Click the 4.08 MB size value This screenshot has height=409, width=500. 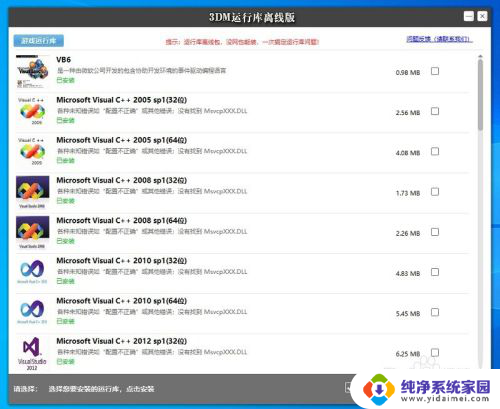tap(408, 153)
